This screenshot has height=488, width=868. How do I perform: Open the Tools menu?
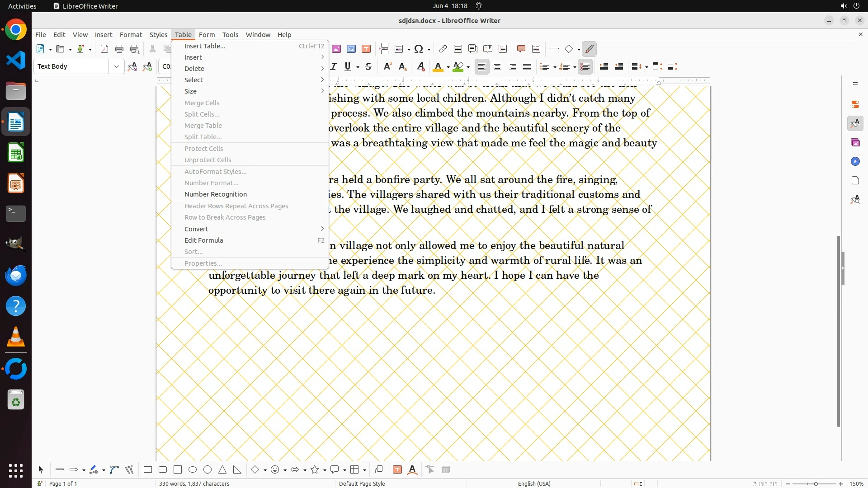click(x=230, y=34)
